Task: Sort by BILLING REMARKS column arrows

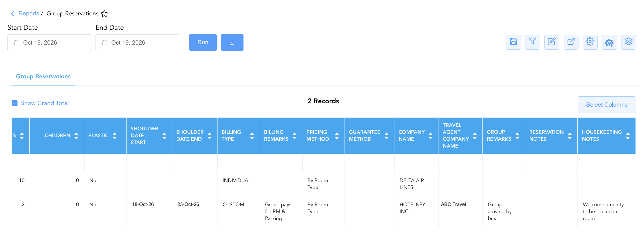Action: click(294, 136)
